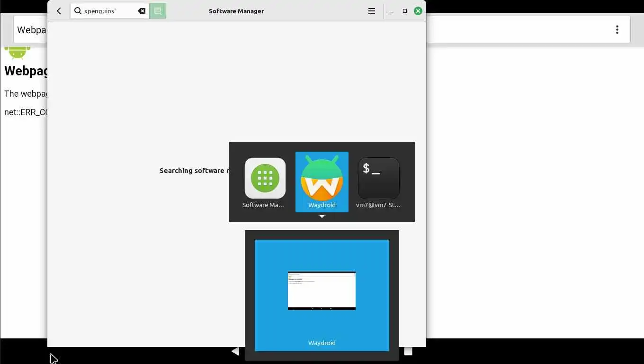Screen dimensions: 644x364
Task: Toggle the search-in-descriptions button
Action: coord(158,11)
